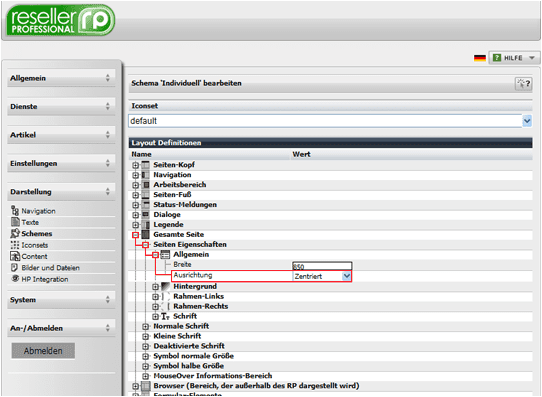The height and width of the screenshot is (397, 542).
Task: Expand the Einstellungen sidebar section
Action: tap(61, 163)
